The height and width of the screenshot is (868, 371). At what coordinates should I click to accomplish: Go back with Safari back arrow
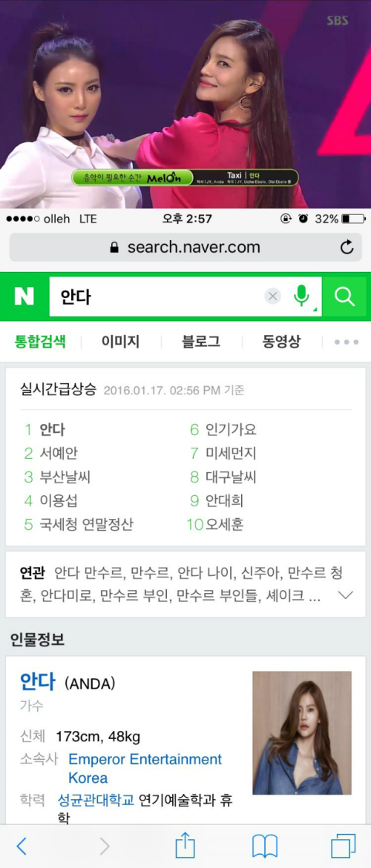click(21, 845)
